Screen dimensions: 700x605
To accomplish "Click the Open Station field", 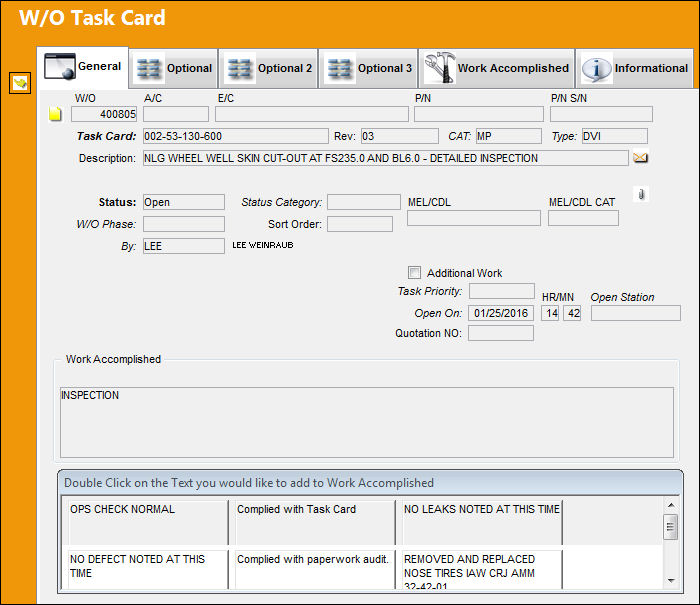I will [x=636, y=313].
